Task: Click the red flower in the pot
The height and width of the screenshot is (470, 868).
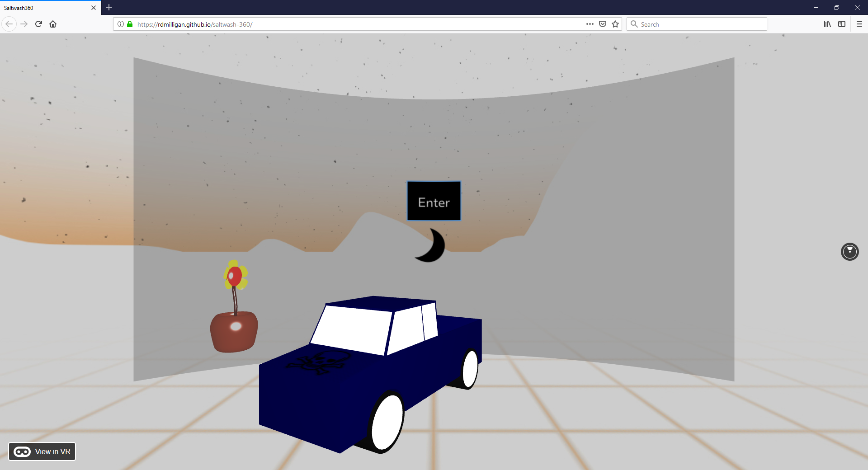Action: [235, 275]
